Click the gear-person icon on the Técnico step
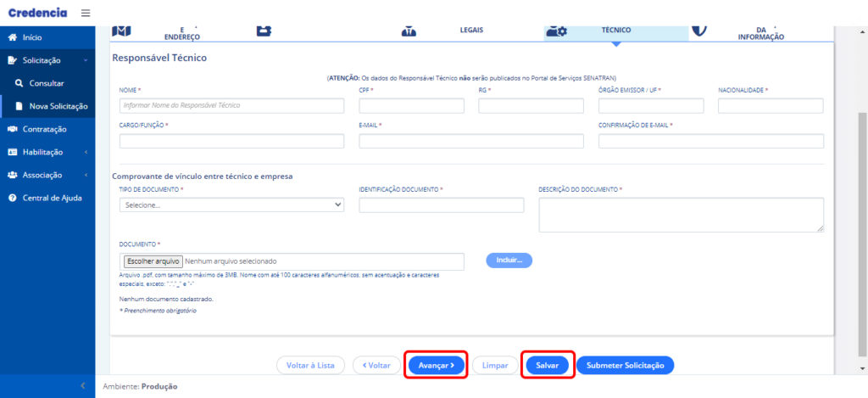This screenshot has width=868, height=398. tap(556, 31)
